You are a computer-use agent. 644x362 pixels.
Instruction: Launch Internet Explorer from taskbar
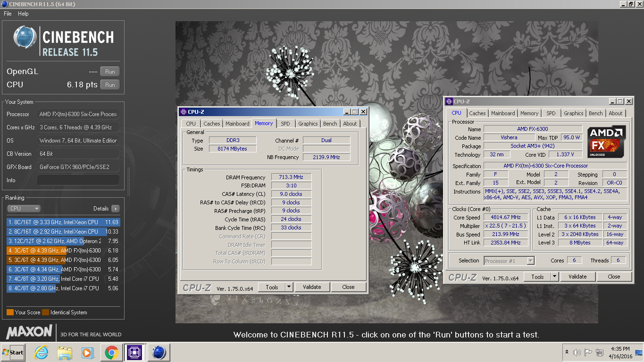tap(42, 353)
